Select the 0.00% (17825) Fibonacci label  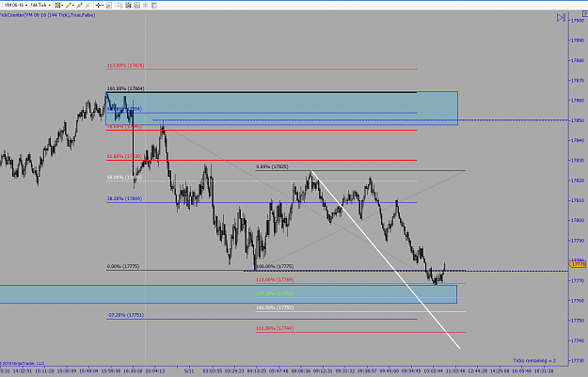click(272, 166)
